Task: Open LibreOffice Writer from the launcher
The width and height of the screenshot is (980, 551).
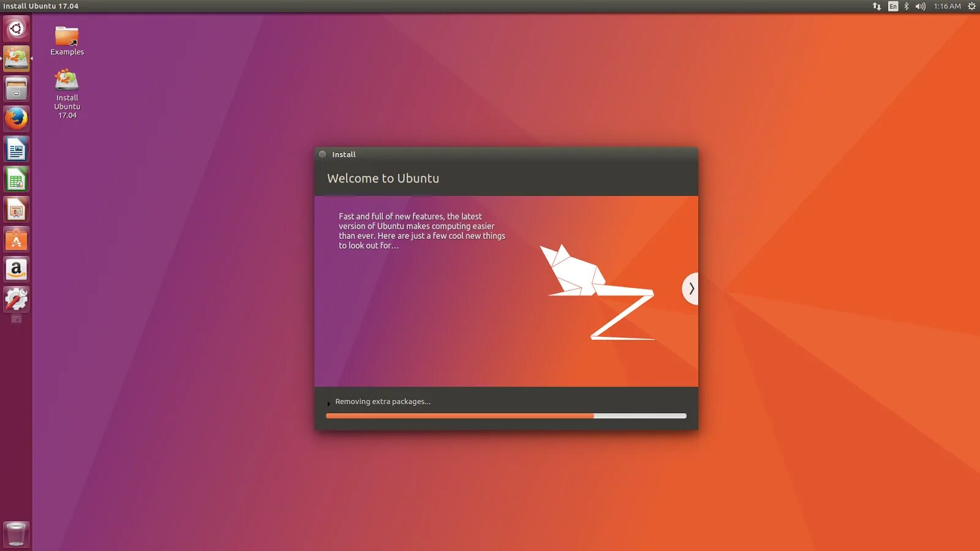Action: 16,149
